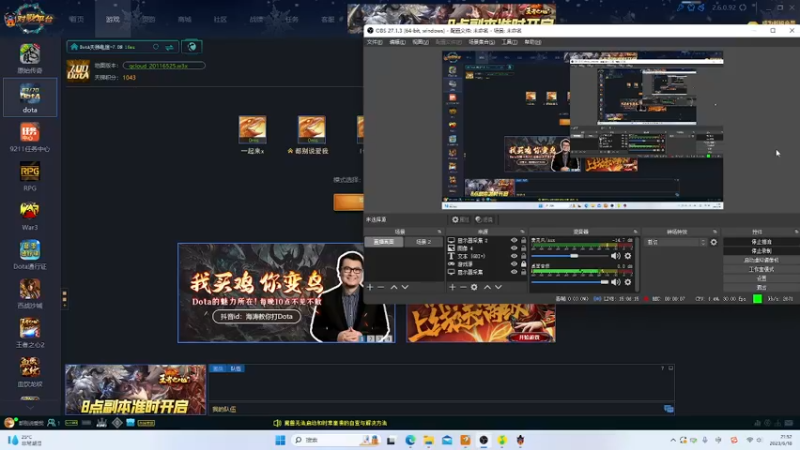
Task: Open the scene transition dropdown in OBS
Action: click(x=676, y=242)
